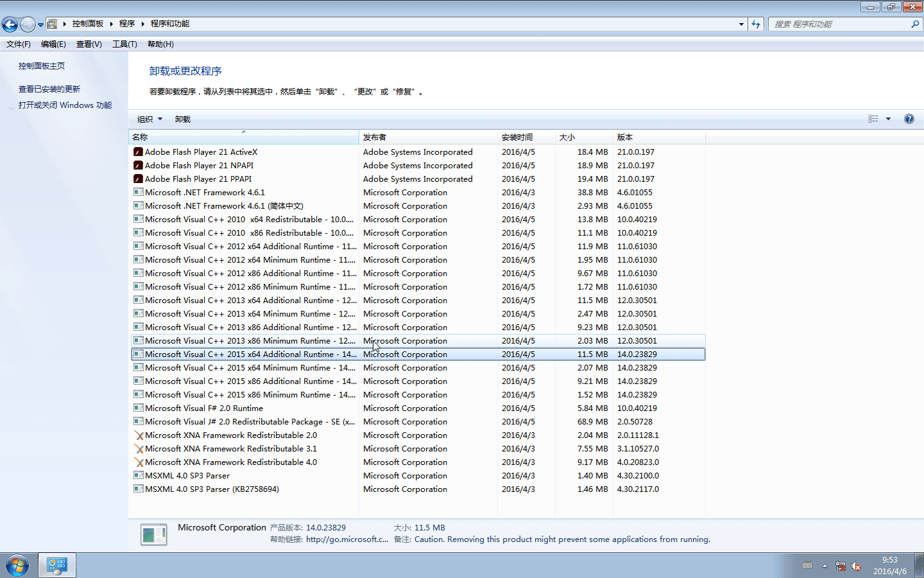Click the 搜索 程序和功能 search field

click(839, 24)
